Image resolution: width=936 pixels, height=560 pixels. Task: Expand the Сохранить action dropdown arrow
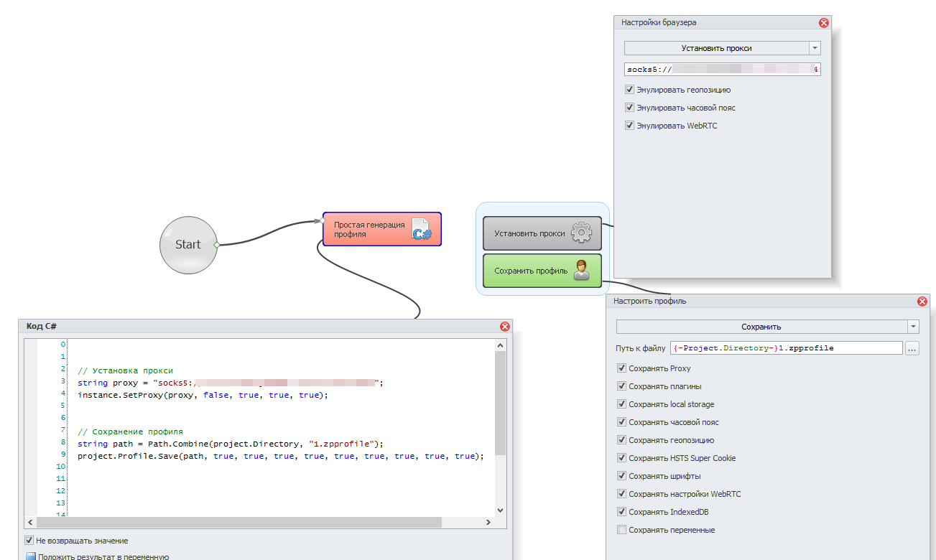tap(913, 327)
